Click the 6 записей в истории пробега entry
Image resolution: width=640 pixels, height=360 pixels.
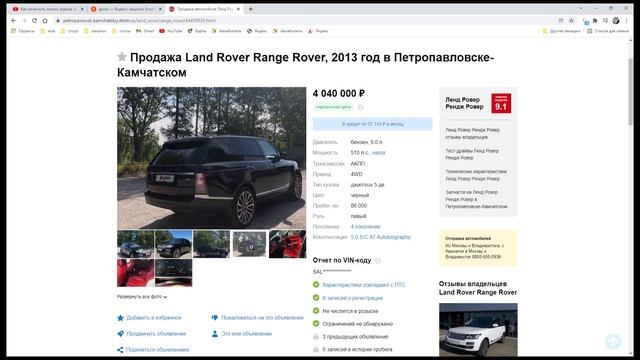tap(357, 349)
